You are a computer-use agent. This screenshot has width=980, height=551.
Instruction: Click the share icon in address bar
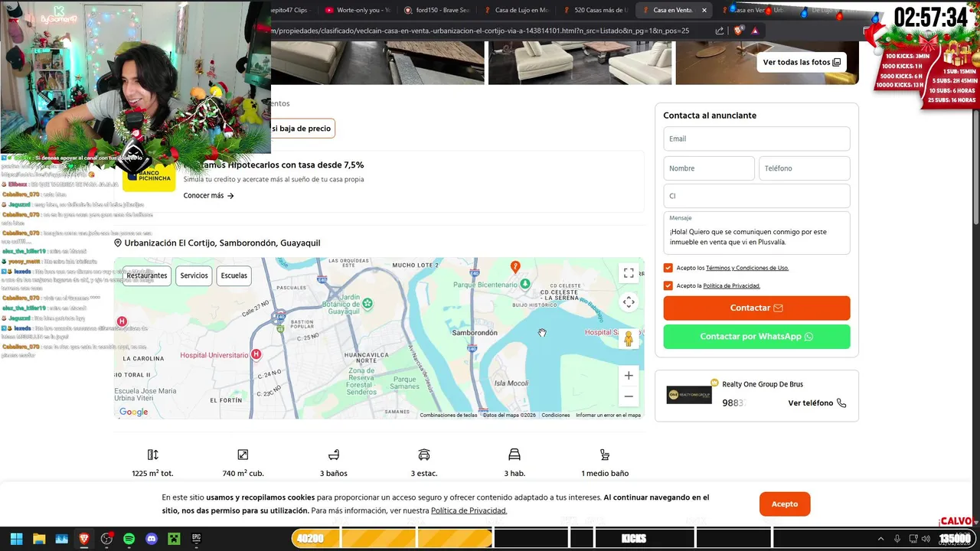point(720,31)
